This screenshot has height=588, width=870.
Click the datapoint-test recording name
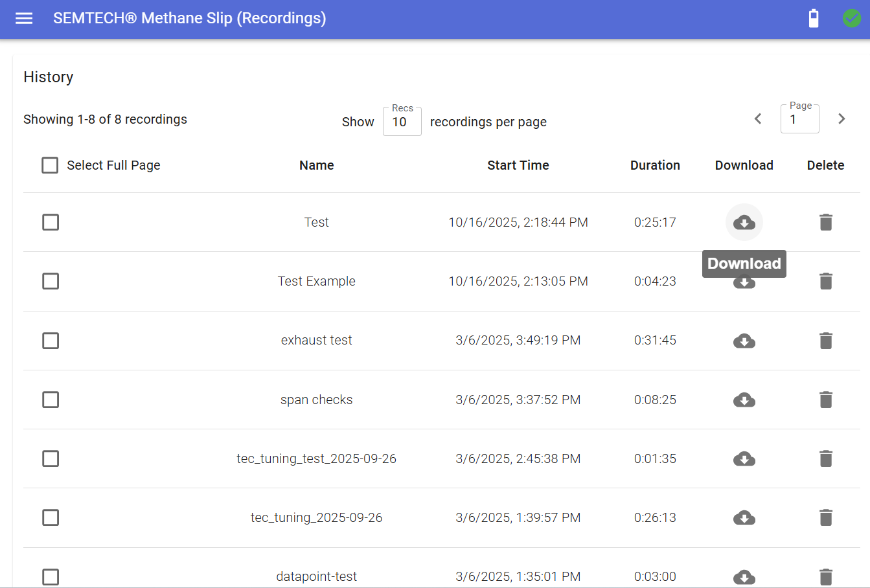point(317,576)
